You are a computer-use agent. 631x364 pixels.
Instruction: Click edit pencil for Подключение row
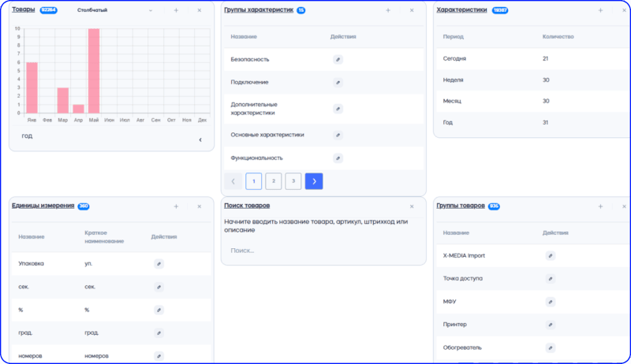pos(338,82)
